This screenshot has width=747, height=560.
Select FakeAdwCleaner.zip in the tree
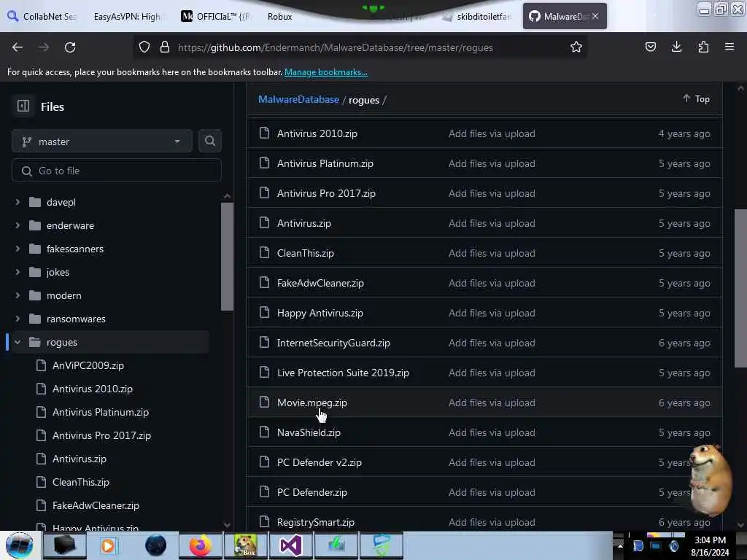coord(96,505)
